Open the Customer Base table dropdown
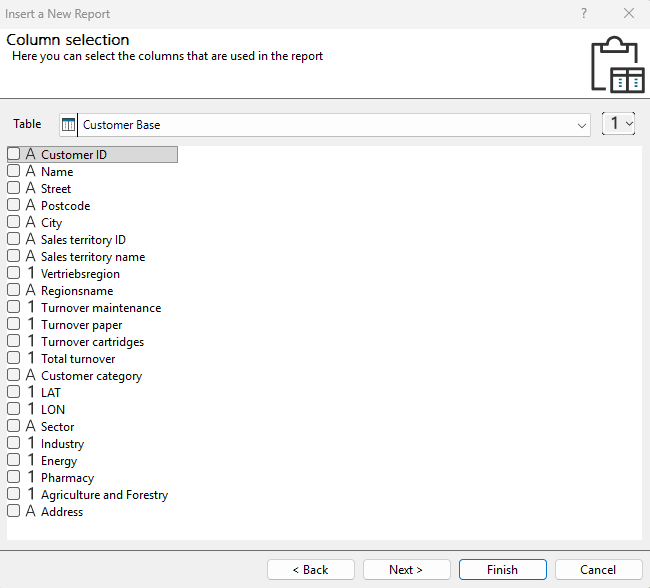Image resolution: width=650 pixels, height=588 pixels. (582, 125)
